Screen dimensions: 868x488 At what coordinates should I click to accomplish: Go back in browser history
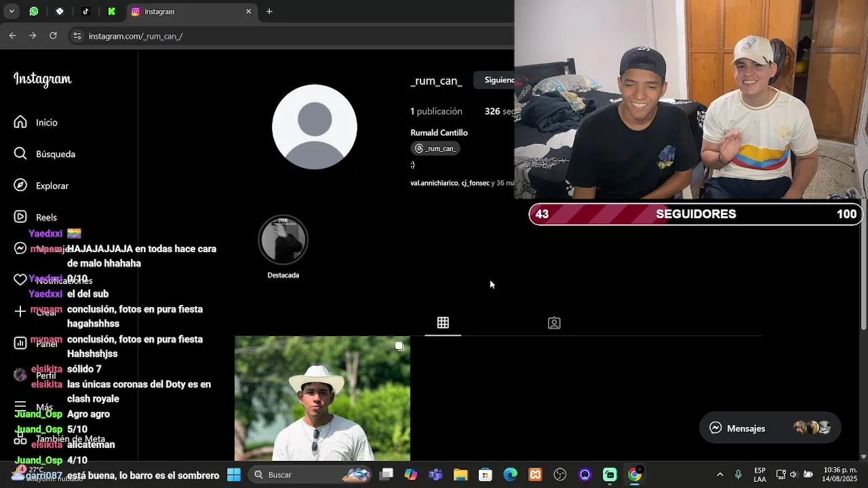pos(12,36)
